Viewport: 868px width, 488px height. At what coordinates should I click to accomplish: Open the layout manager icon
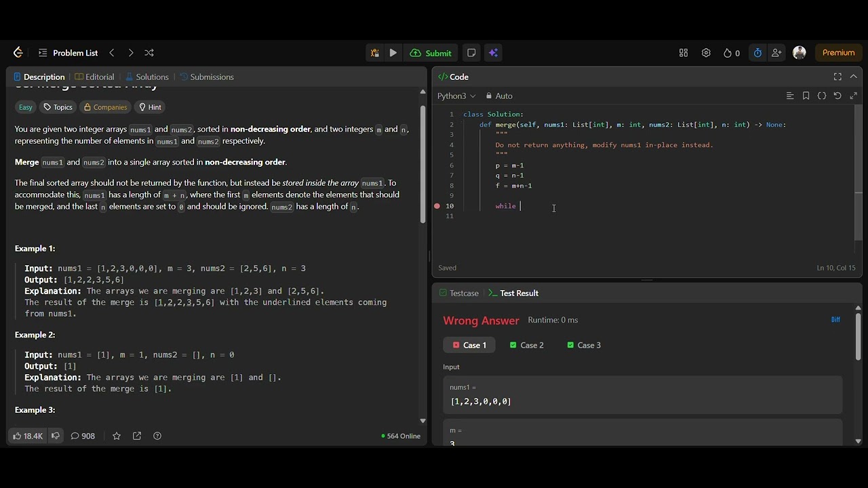click(x=684, y=53)
